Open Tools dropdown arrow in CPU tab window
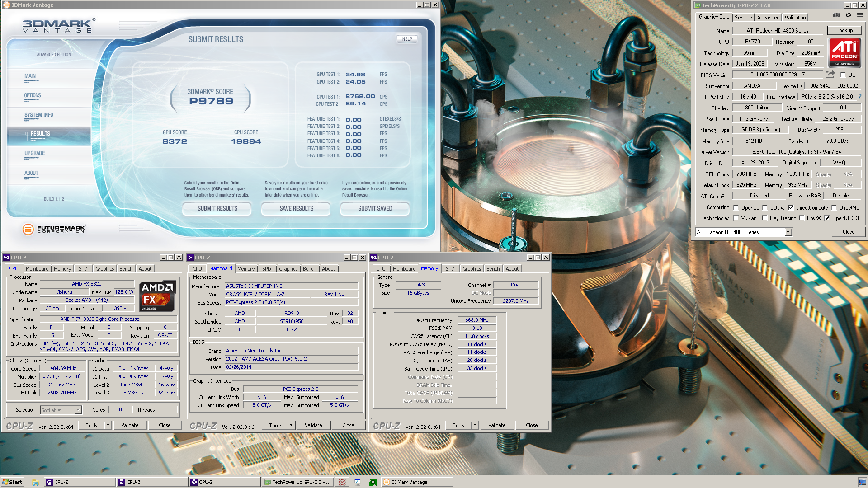This screenshot has height=488, width=868. tap(108, 425)
